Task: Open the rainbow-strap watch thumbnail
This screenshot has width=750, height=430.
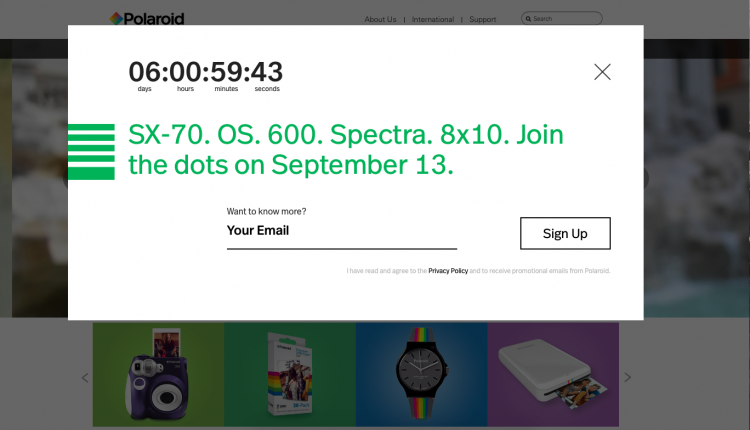Action: 421,374
